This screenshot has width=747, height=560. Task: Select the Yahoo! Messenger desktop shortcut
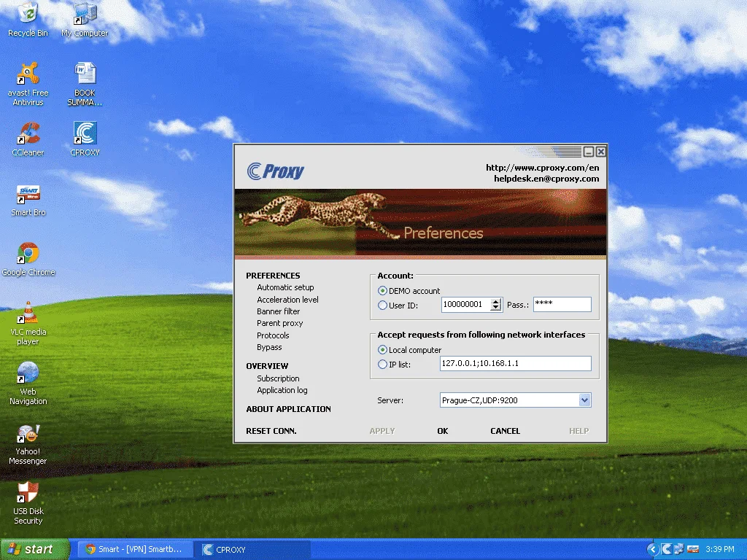tap(28, 444)
